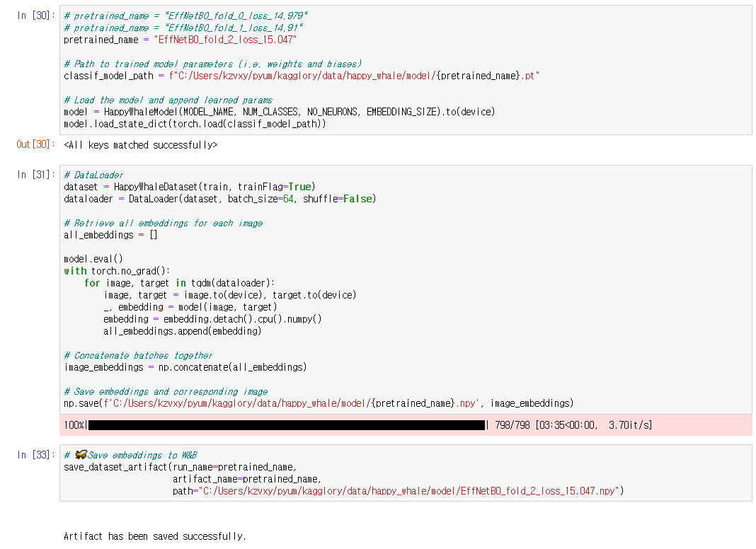Image resolution: width=756 pixels, height=549 pixels.
Task: Click the 'with torch.no_grad():' line
Action: tap(117, 272)
